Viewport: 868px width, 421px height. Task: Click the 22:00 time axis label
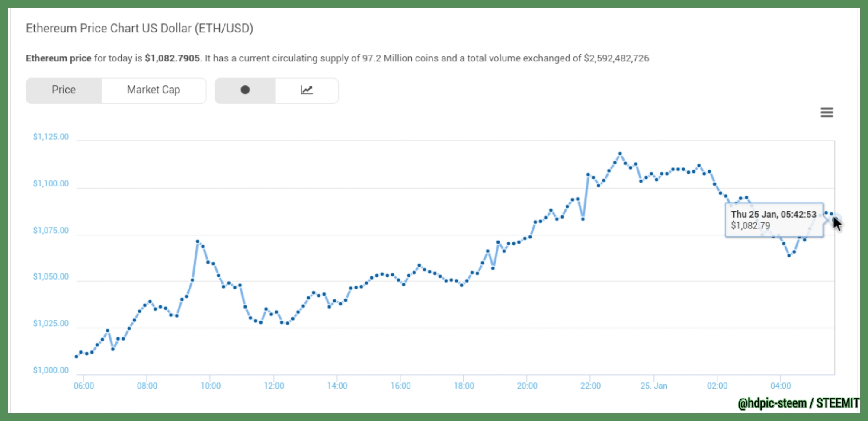(x=591, y=386)
